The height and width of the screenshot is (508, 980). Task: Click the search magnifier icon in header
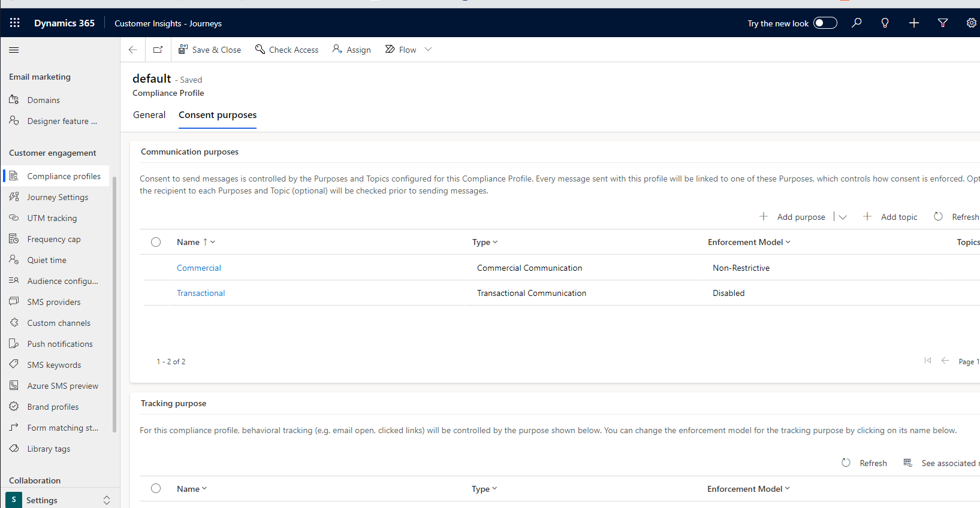coord(857,23)
